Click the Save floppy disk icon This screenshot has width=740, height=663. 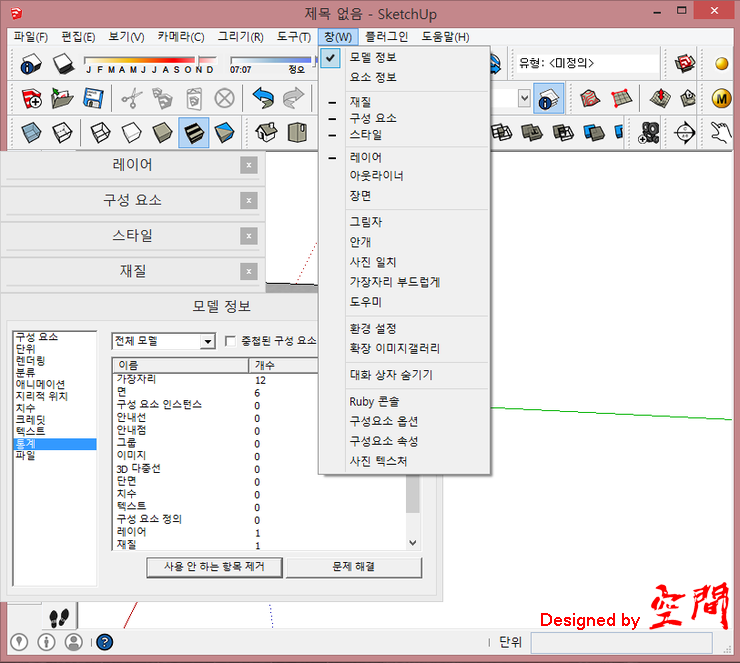click(x=93, y=98)
